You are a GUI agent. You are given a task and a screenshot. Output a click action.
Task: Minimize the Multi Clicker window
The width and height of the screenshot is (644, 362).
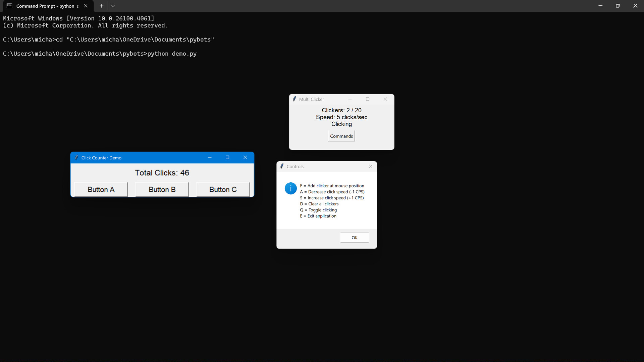tap(350, 99)
